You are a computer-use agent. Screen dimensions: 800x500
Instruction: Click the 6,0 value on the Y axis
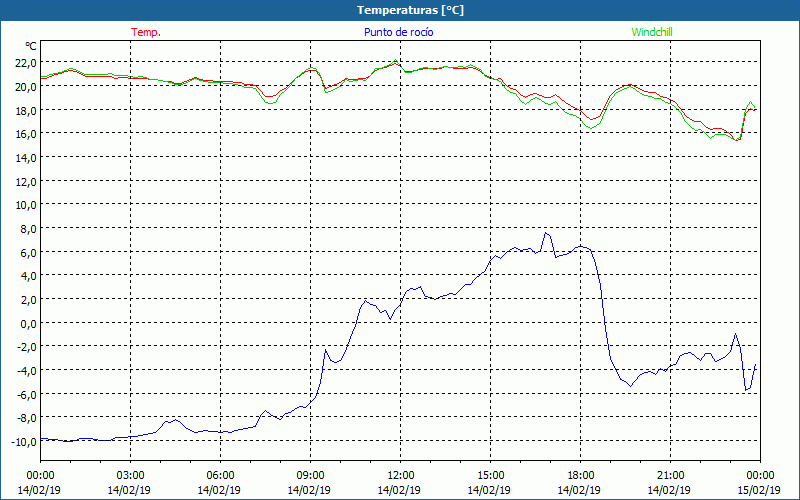click(29, 252)
